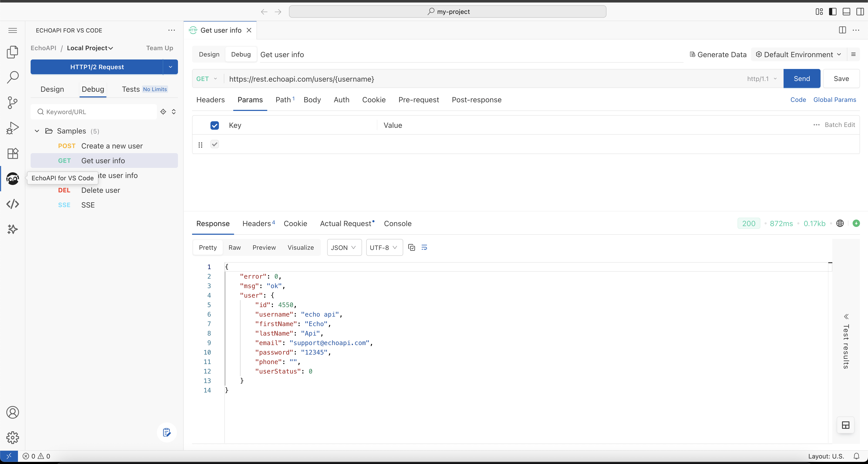Switch to the Path tab

[285, 100]
